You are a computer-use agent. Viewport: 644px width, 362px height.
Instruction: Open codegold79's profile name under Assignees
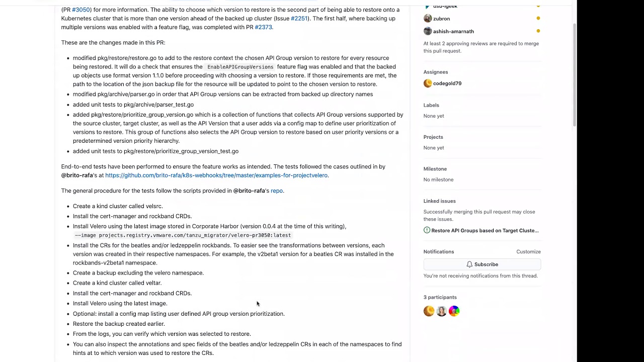447,83
